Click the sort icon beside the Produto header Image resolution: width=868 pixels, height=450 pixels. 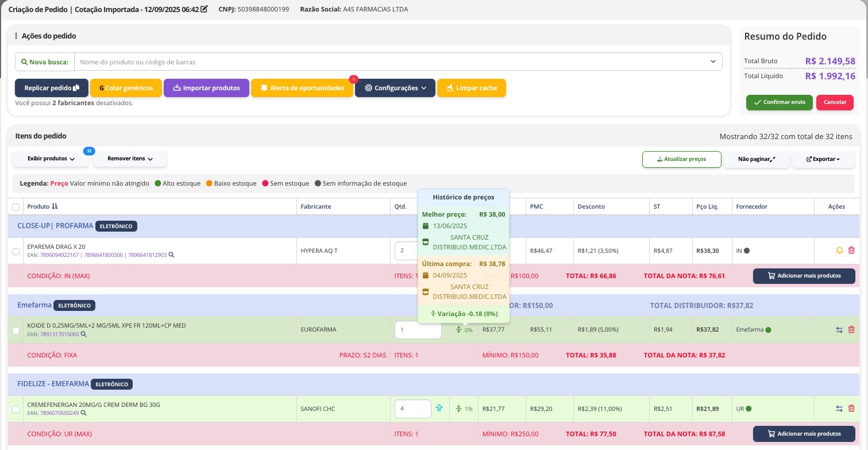point(55,206)
